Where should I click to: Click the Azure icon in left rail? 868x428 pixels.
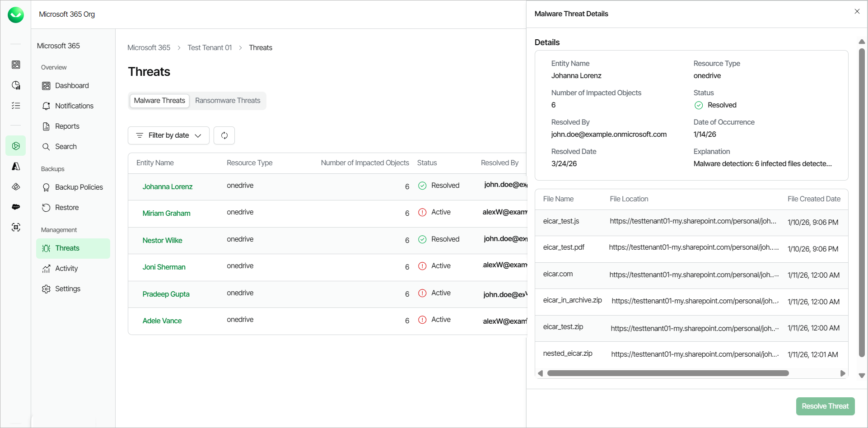point(16,167)
